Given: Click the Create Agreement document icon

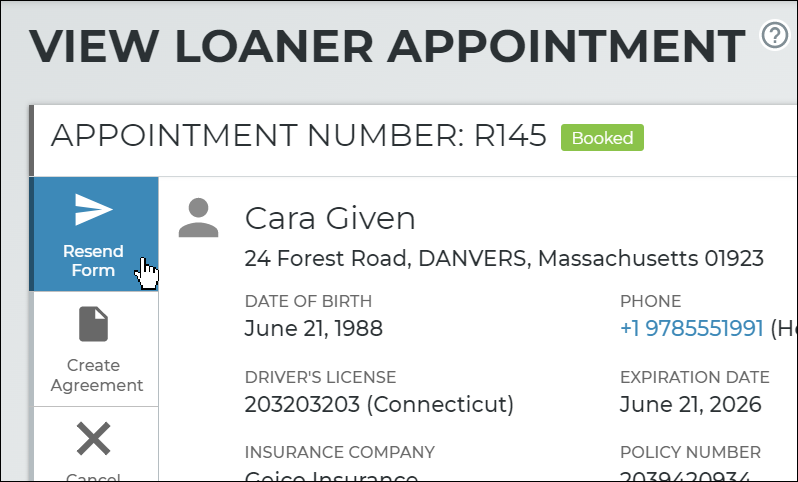Looking at the screenshot, I should coord(94,324).
